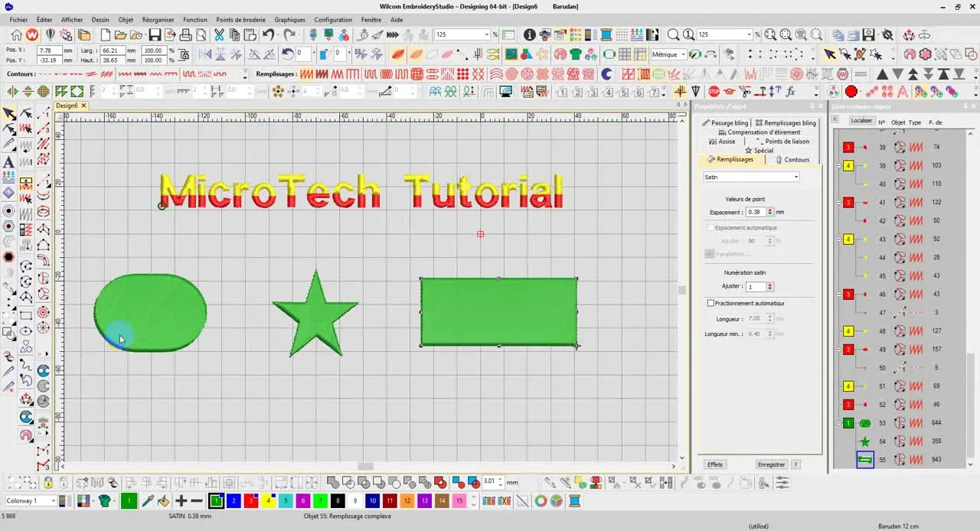Enable Fractionnement automatique checkbox
The width and height of the screenshot is (980, 531).
click(x=710, y=302)
